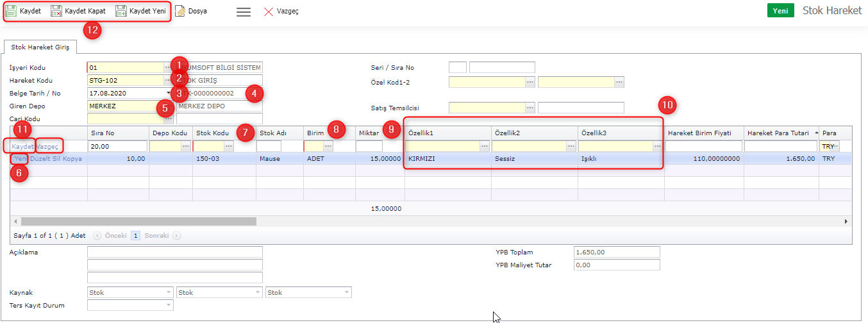Open Özellik1 lookup in grid entry row
Viewport: 868px width, 323px height.
click(x=485, y=146)
